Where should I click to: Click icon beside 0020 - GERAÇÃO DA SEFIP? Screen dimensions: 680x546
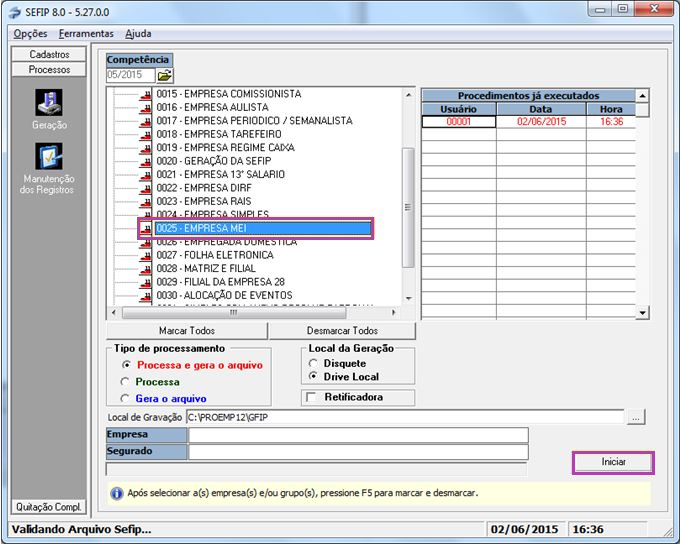pyautogui.click(x=146, y=161)
